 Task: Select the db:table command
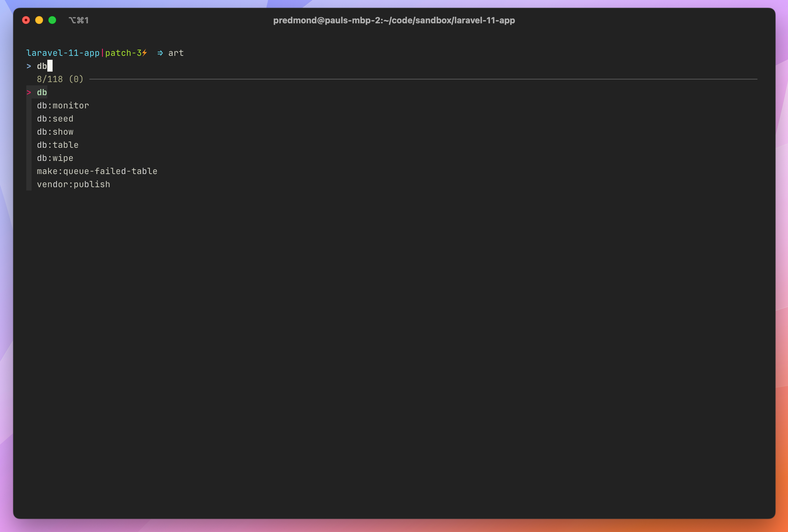click(x=58, y=145)
